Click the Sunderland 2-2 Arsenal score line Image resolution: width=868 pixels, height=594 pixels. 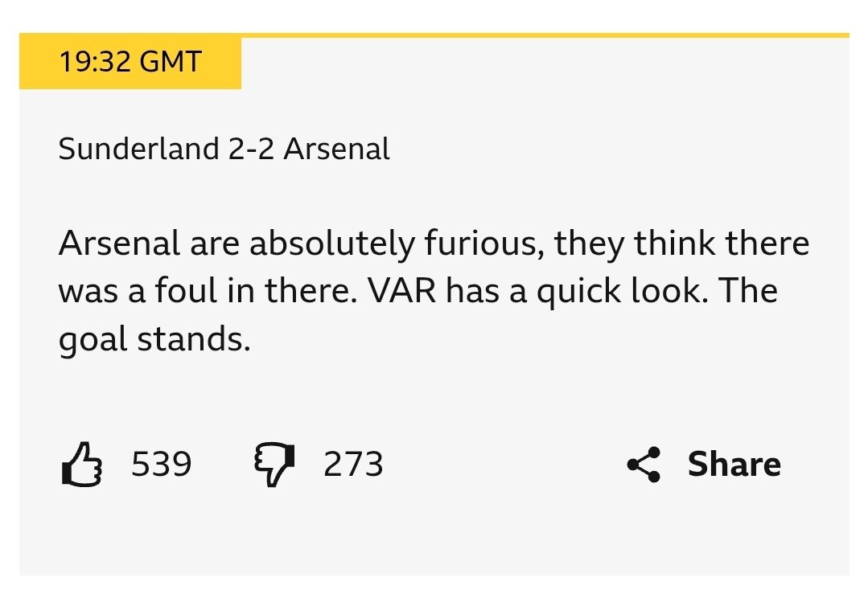pyautogui.click(x=224, y=150)
